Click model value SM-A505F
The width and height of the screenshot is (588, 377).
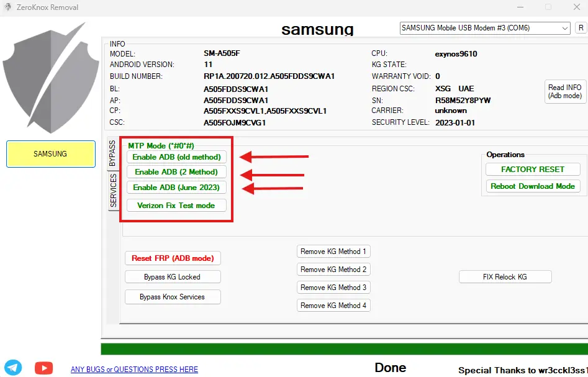(222, 53)
